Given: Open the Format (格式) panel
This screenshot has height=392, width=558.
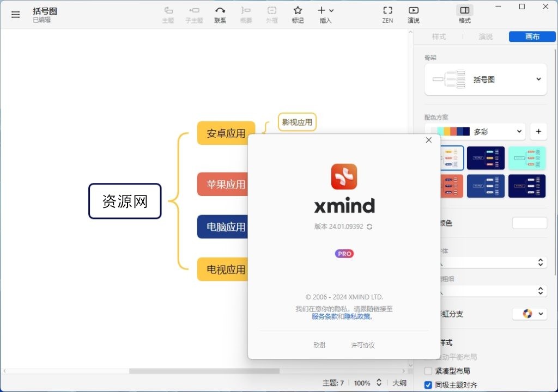Looking at the screenshot, I should 464,13.
